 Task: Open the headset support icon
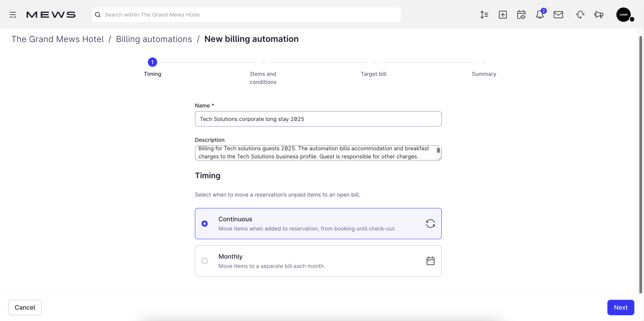[x=580, y=15]
